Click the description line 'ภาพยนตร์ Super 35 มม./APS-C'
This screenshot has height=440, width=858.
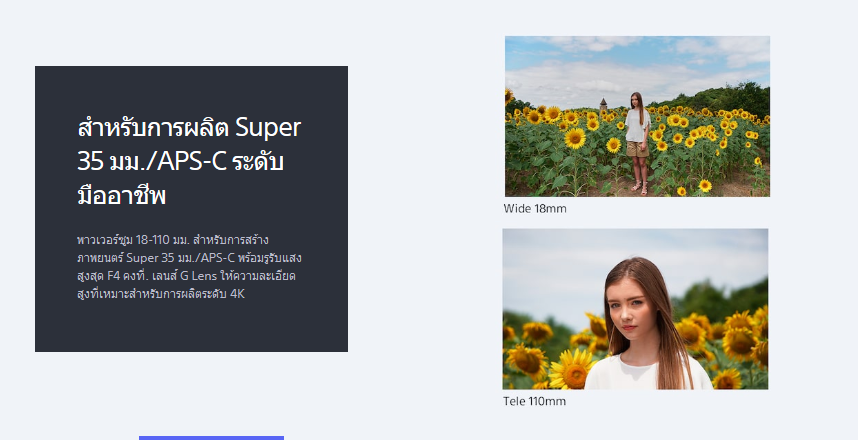point(188,258)
